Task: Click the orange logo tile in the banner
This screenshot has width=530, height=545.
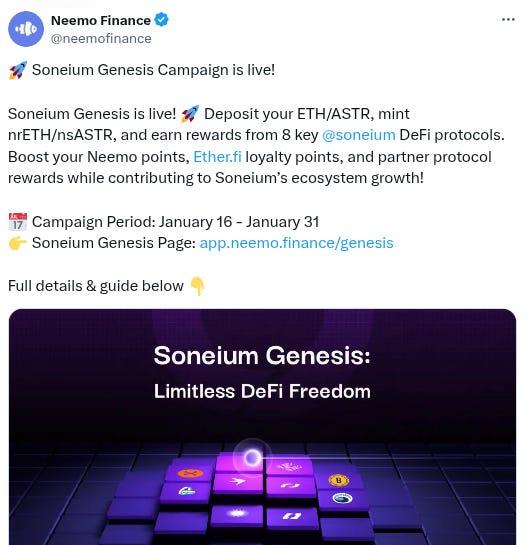Action: pyautogui.click(x=190, y=473)
